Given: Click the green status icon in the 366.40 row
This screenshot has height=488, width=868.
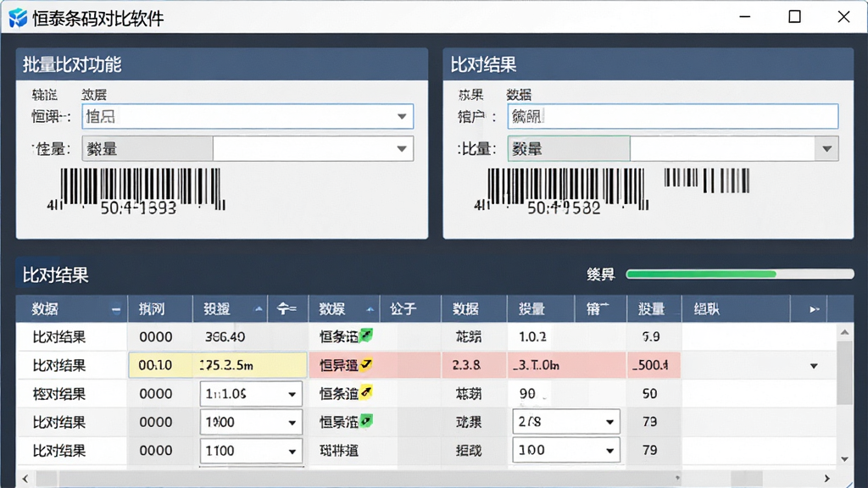Looking at the screenshot, I should [x=366, y=335].
